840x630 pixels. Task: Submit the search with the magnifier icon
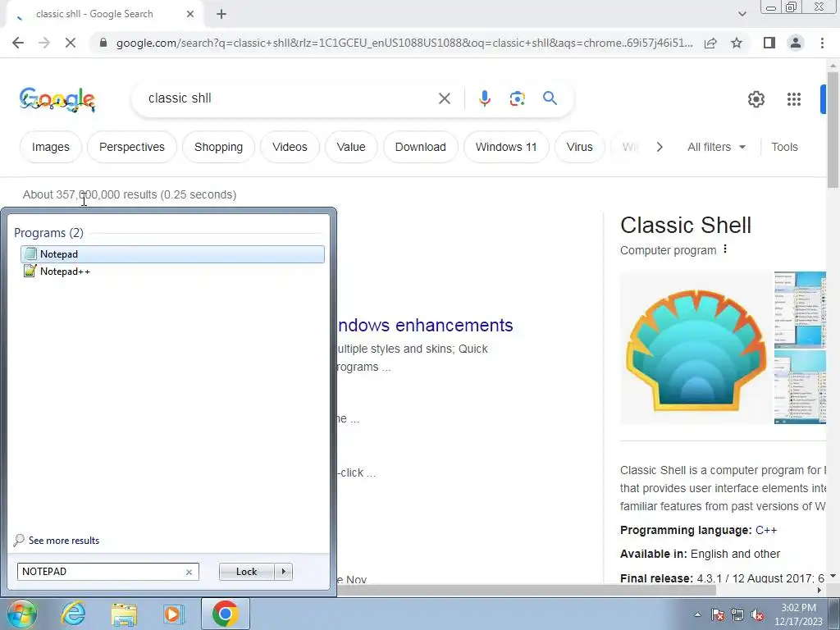[550, 98]
